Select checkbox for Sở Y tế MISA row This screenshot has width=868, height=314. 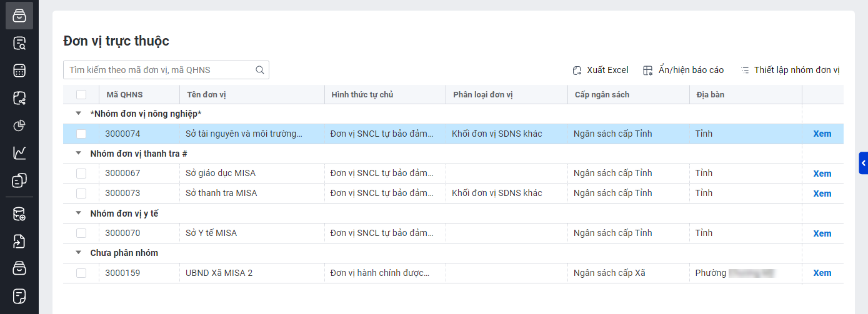(81, 233)
